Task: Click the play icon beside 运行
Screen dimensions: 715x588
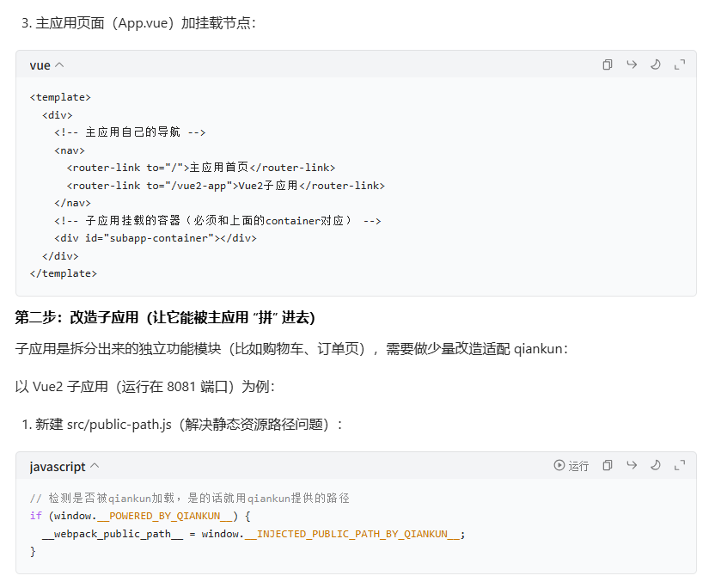Action: (x=559, y=465)
